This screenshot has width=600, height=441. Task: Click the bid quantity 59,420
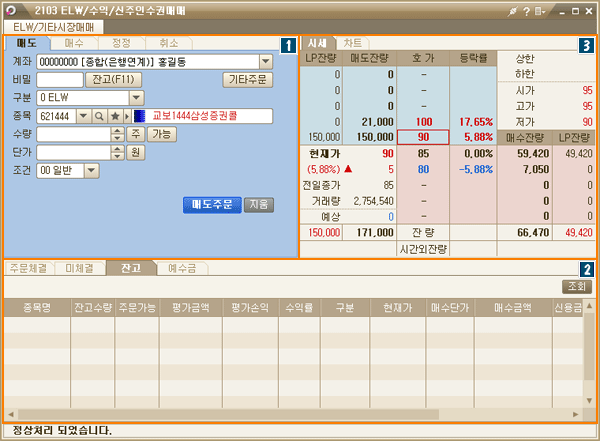(533, 154)
